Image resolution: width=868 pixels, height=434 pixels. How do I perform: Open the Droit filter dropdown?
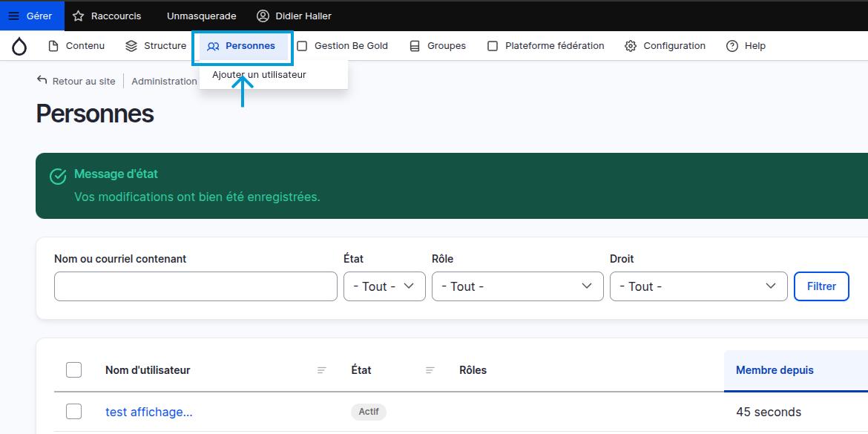(x=698, y=286)
